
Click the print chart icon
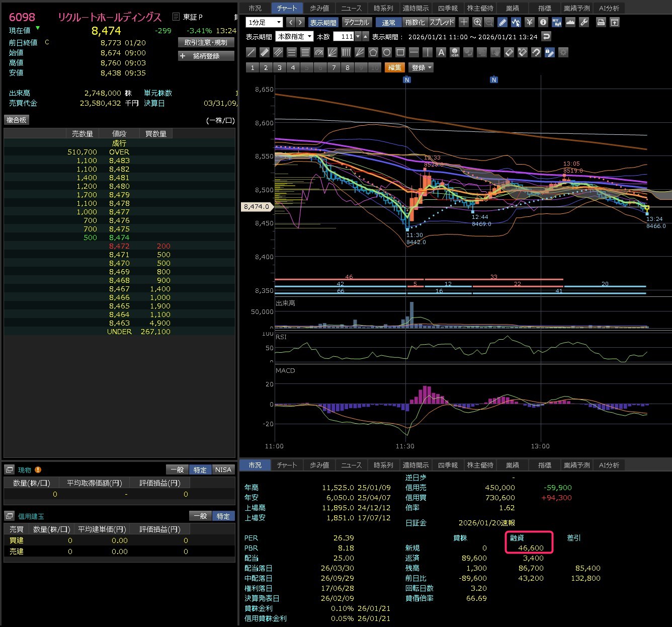pyautogui.click(x=601, y=22)
